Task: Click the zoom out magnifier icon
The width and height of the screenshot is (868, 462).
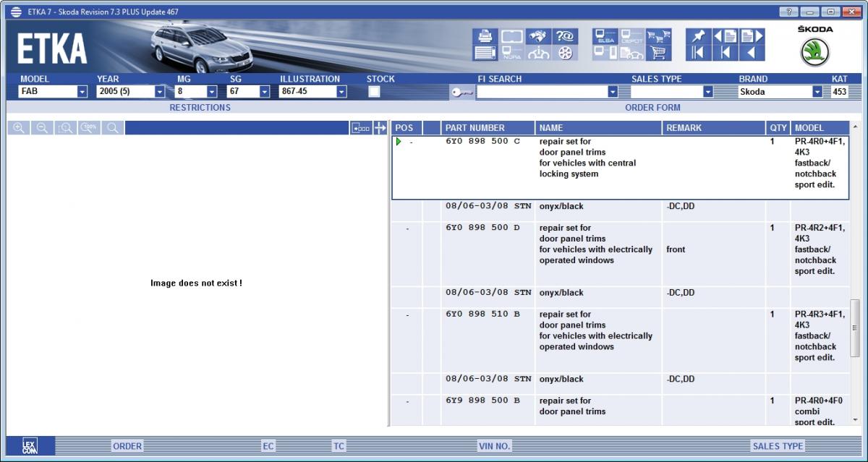Action: coord(42,128)
